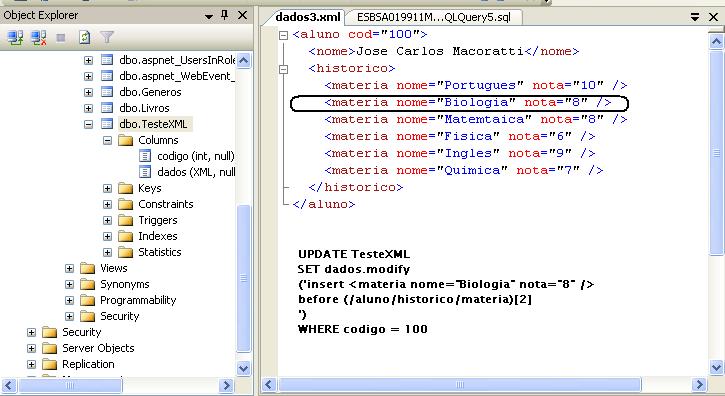The height and width of the screenshot is (396, 725).
Task: Collapse the historico XML element outline
Action: point(283,69)
